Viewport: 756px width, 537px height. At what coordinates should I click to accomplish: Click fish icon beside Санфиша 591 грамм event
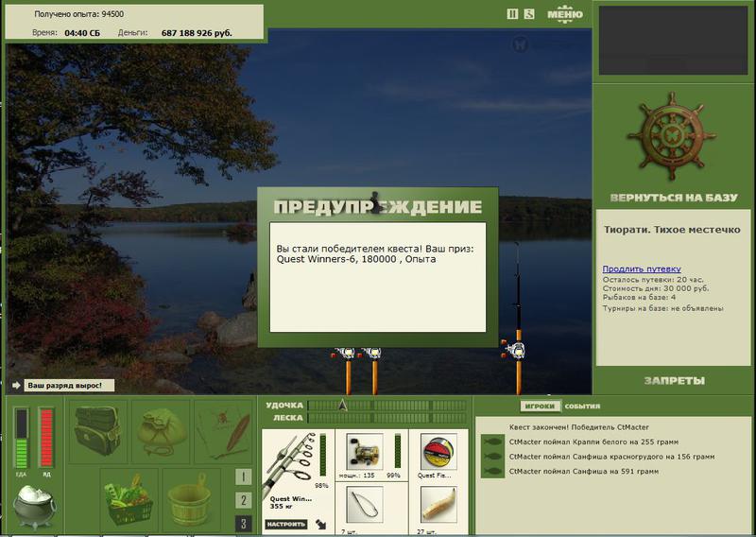(x=492, y=472)
